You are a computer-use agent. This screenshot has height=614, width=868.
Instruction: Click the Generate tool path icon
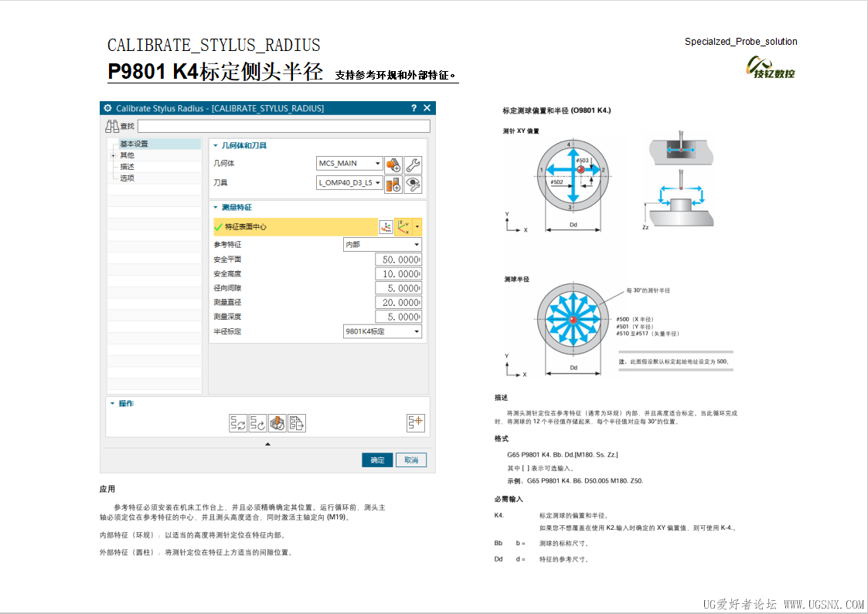[x=238, y=423]
